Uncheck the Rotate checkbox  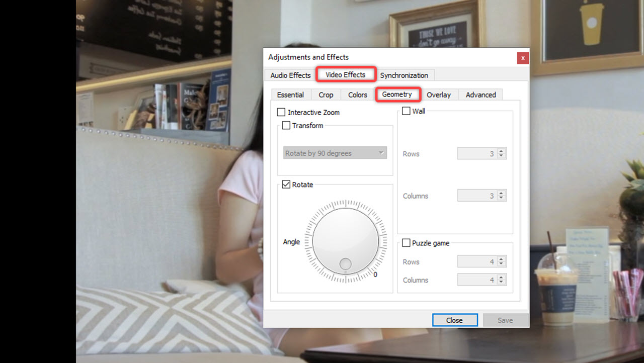(286, 184)
